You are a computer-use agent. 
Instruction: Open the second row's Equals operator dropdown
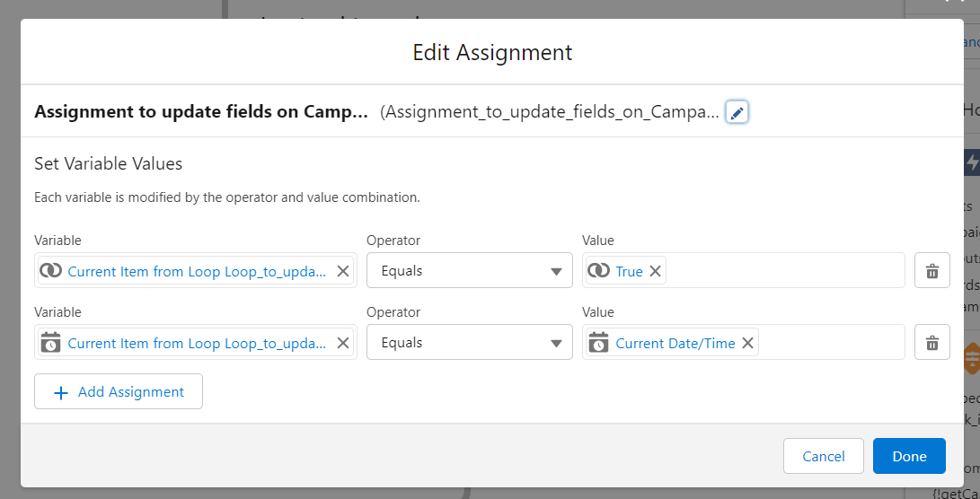469,342
